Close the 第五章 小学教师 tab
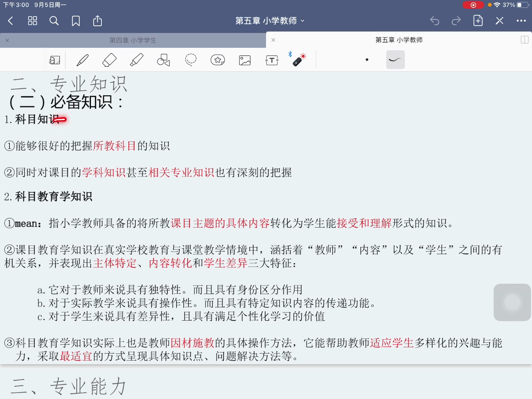The height and width of the screenshot is (399, 532). pyautogui.click(x=273, y=40)
